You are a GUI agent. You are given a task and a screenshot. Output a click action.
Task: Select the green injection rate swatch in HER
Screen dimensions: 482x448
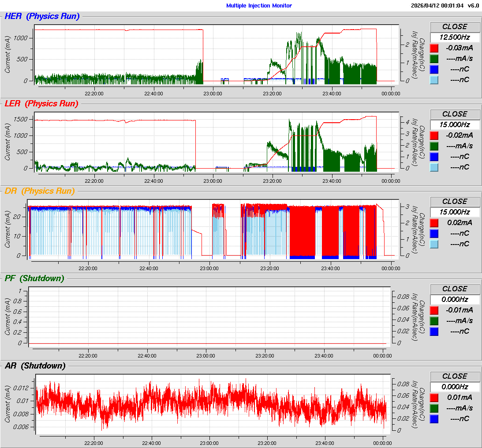(x=434, y=59)
